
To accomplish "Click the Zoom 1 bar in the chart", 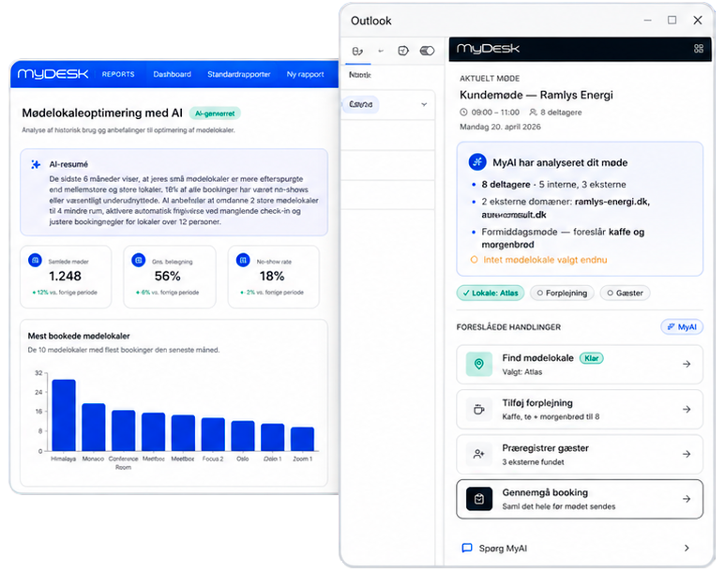I will tap(302, 439).
